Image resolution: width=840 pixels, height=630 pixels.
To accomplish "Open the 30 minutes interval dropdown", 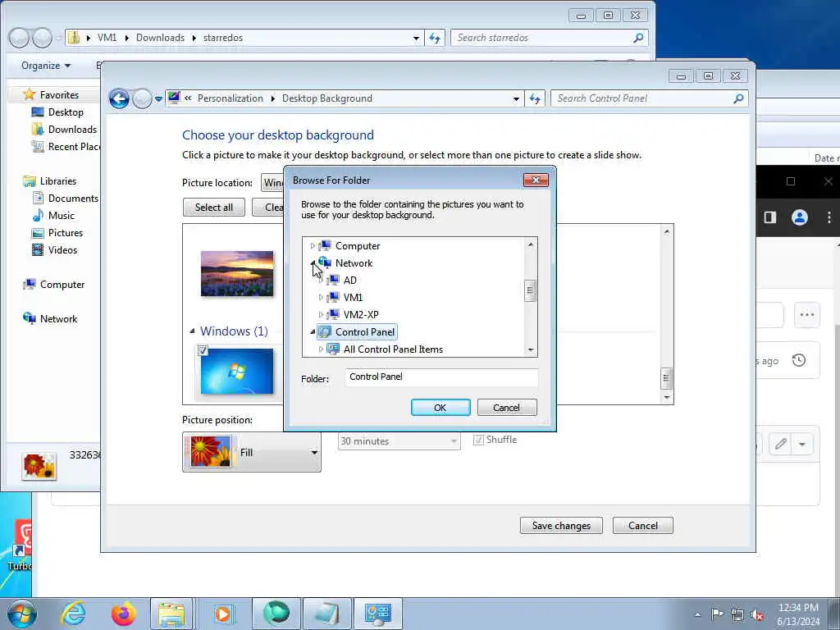I will tap(399, 441).
